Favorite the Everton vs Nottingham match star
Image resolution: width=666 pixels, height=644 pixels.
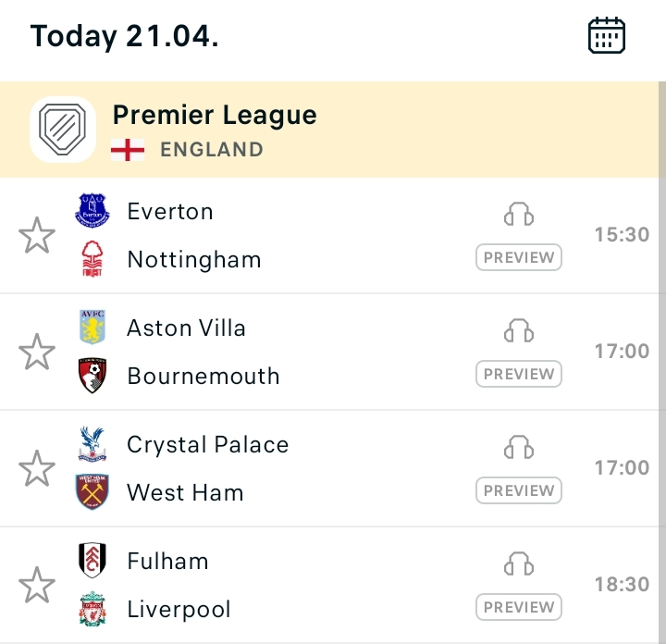[x=37, y=235]
